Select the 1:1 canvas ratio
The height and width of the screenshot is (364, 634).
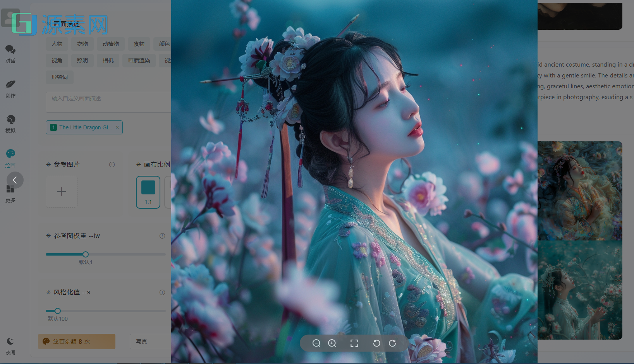click(x=148, y=192)
